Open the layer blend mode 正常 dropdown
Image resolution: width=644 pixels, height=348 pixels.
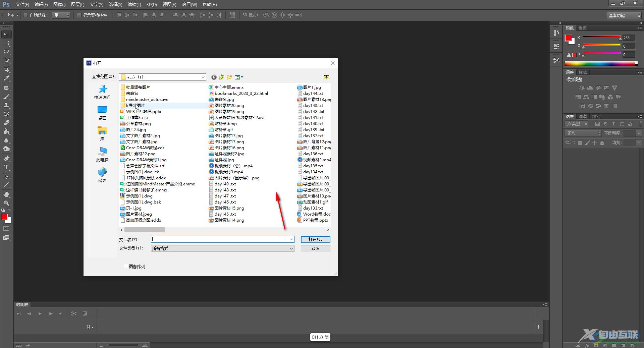583,133
